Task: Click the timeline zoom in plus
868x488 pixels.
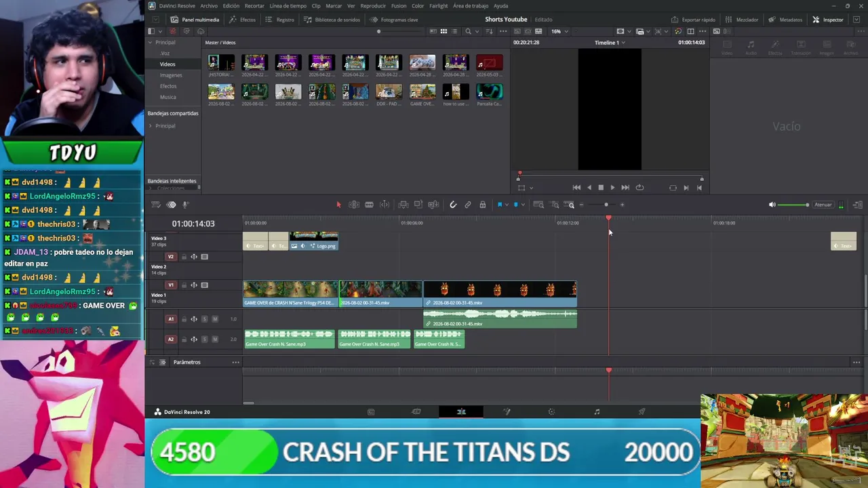Action: click(622, 205)
